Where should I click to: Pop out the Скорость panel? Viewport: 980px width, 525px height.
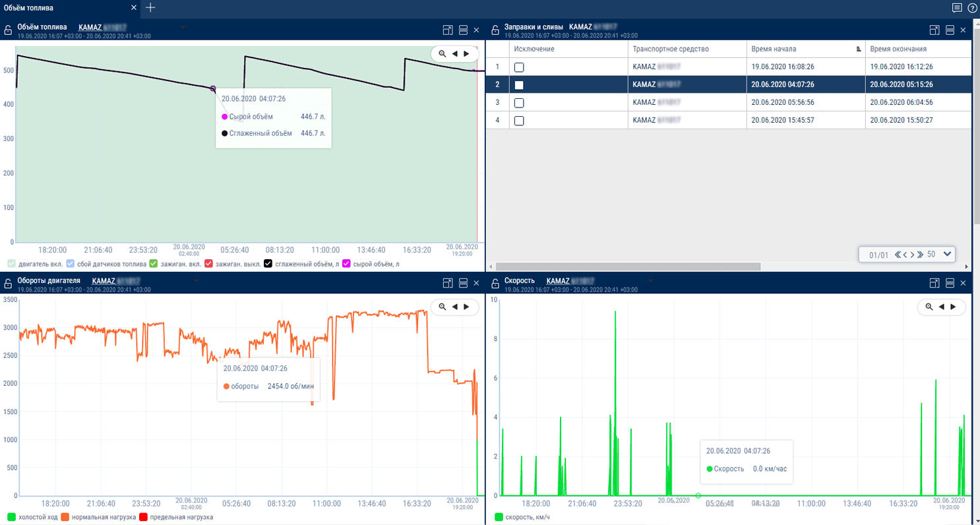pyautogui.click(x=934, y=283)
